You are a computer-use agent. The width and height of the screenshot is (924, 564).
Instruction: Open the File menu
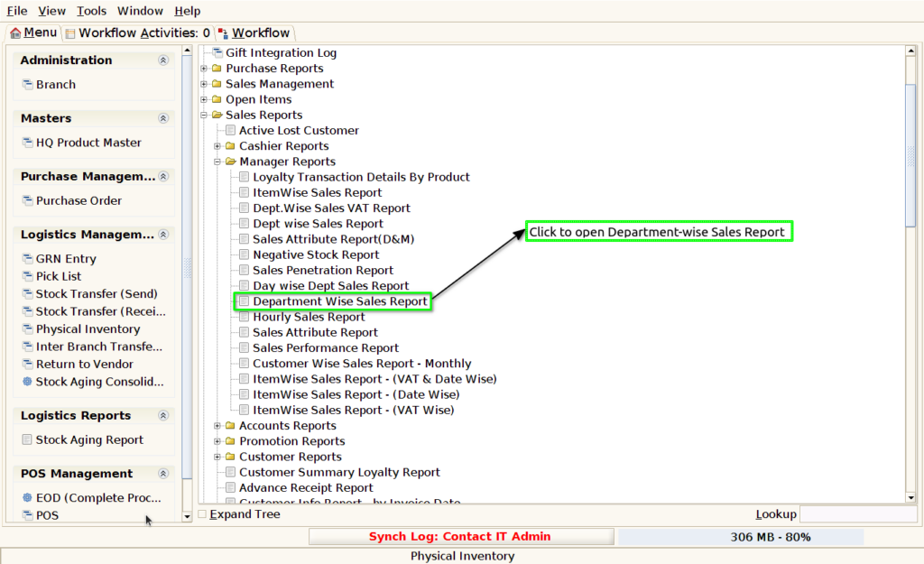tap(17, 11)
